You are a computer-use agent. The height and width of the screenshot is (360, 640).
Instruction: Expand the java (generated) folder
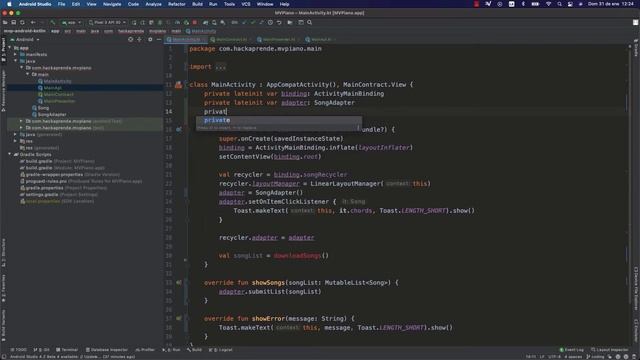(16, 134)
